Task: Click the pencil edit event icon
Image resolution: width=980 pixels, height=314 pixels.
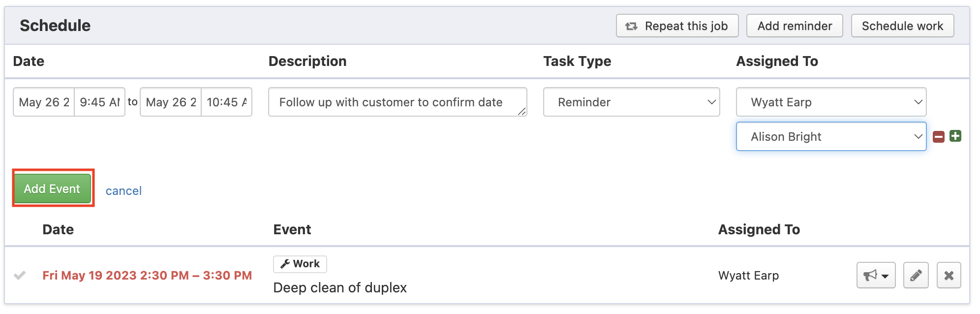Action: [x=916, y=275]
